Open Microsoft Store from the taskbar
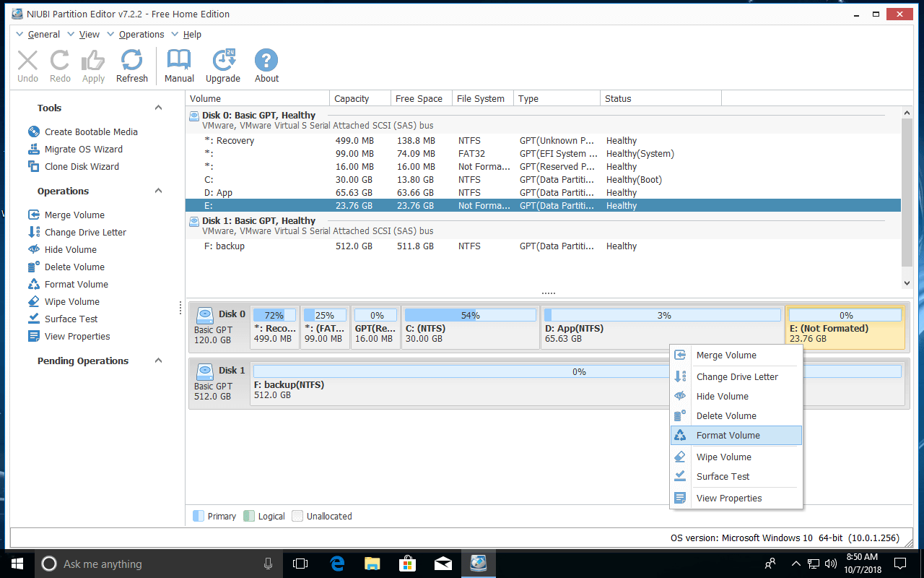The height and width of the screenshot is (578, 924). [x=407, y=564]
